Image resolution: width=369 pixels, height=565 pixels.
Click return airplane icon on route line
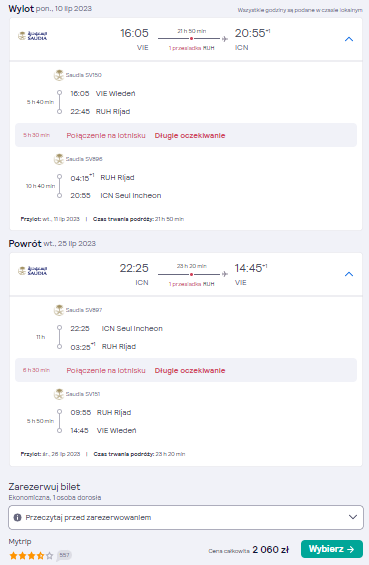point(225,274)
